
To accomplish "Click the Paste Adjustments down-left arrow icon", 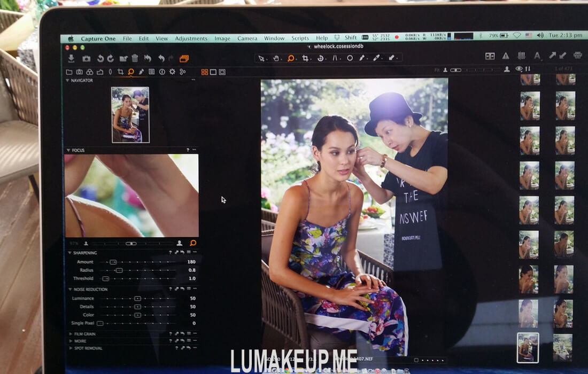I will [x=563, y=56].
